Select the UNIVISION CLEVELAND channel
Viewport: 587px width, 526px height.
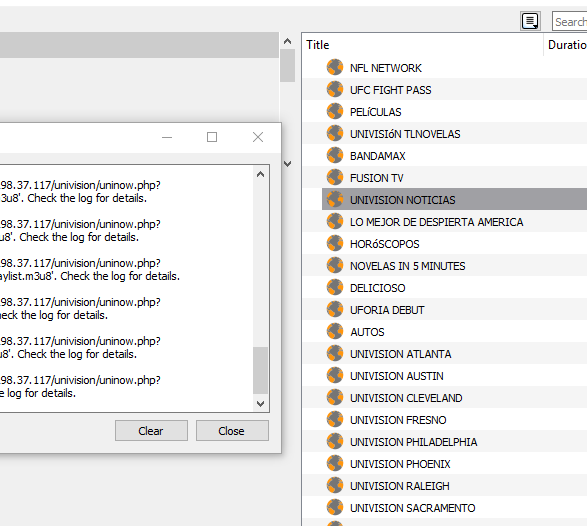tap(406, 398)
